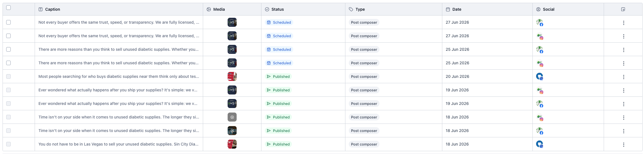This screenshot has width=644, height=154.
Task: Tick checkbox for Facebook 'Not every buyer' post
Action: [8, 22]
